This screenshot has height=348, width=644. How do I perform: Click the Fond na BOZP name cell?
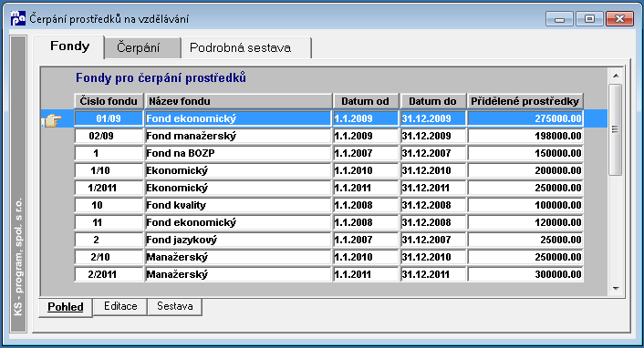(x=238, y=153)
